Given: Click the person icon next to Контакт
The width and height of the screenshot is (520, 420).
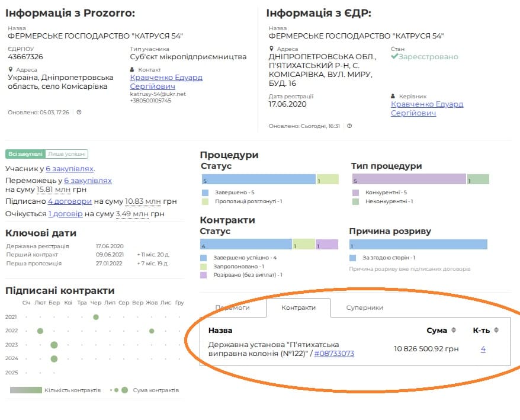Looking at the screenshot, I should click(x=133, y=69).
